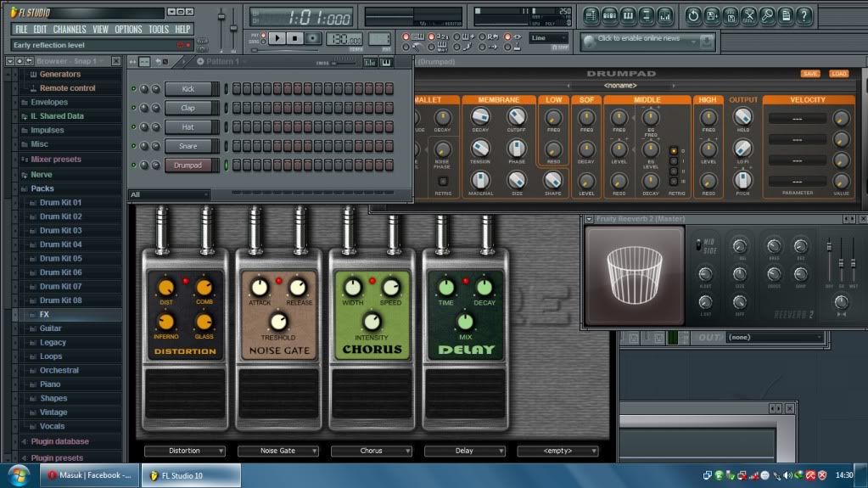Click the browser reread refresh icon
The height and width of the screenshot is (488, 868).
(30, 61)
